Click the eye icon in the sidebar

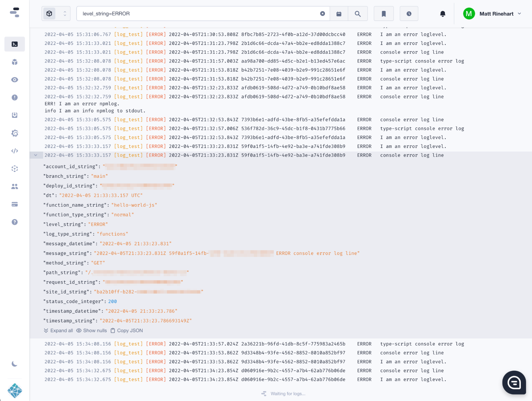click(15, 80)
